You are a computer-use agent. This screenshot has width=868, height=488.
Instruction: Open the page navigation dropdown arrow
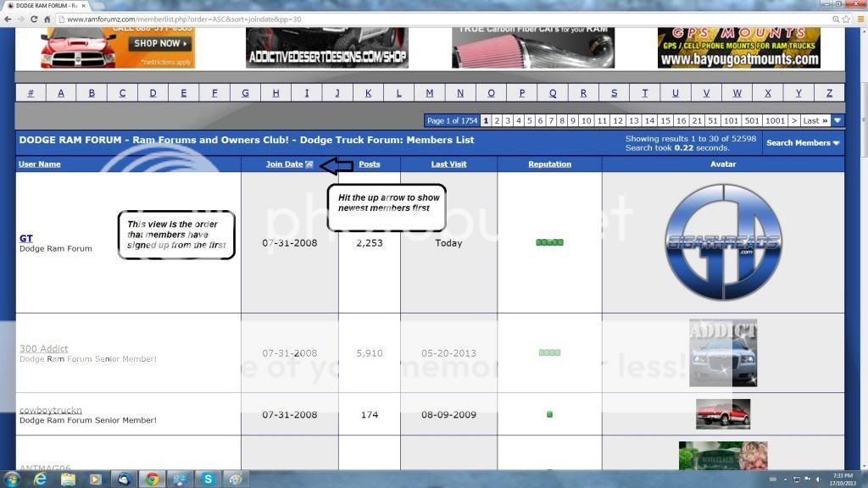tap(837, 120)
